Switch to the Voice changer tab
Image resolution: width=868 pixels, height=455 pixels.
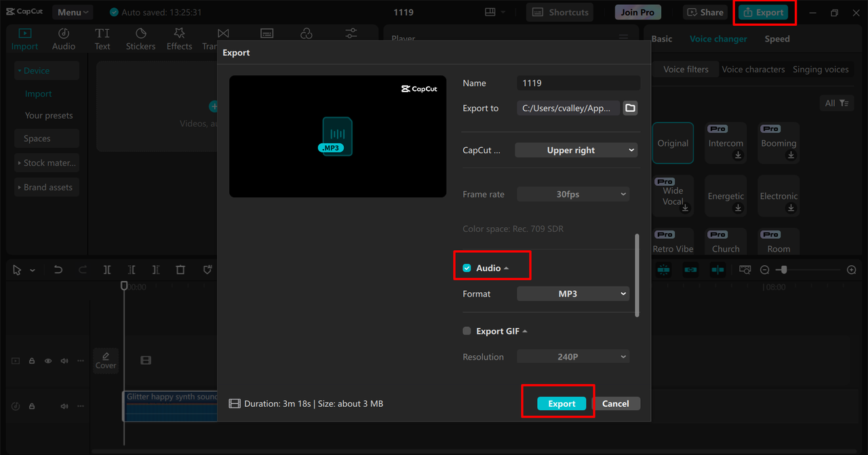718,39
